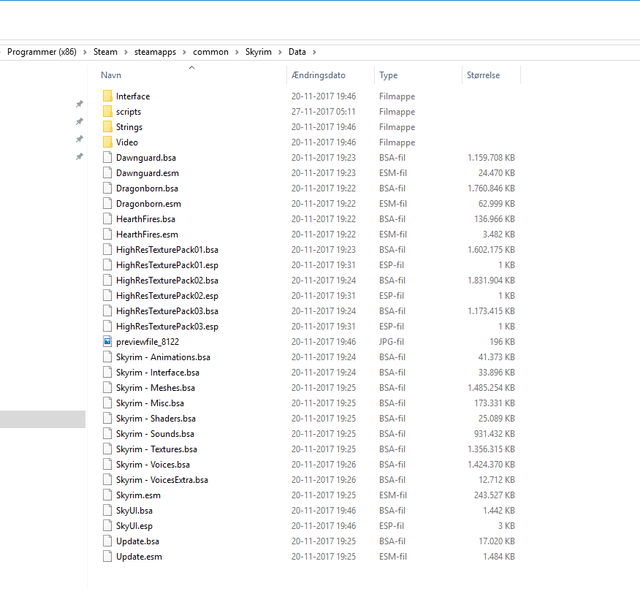The image size is (640, 602).
Task: Sort files by Størrelse column
Action: click(x=483, y=75)
